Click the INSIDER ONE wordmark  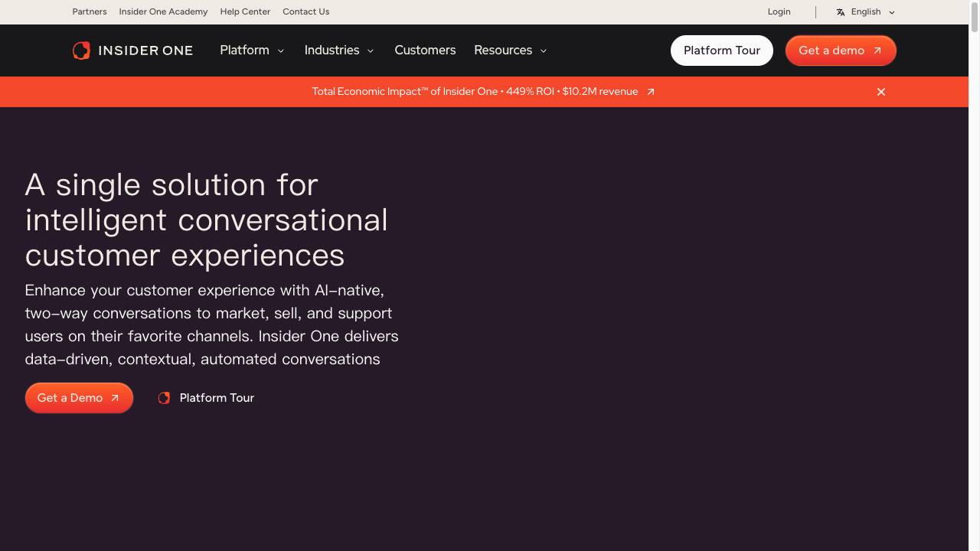tap(145, 51)
